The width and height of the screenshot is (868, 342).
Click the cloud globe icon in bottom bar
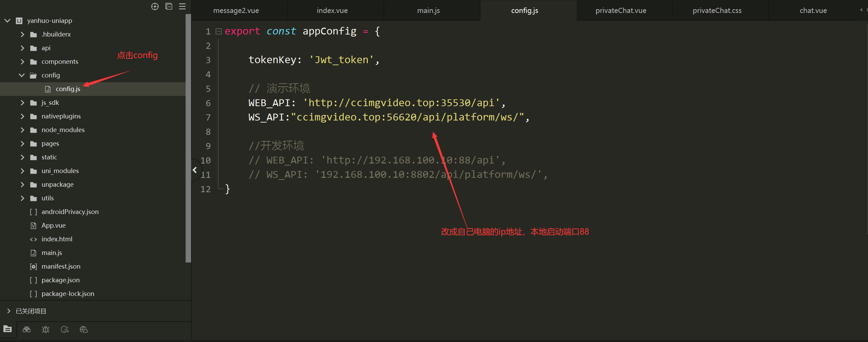pos(84,329)
